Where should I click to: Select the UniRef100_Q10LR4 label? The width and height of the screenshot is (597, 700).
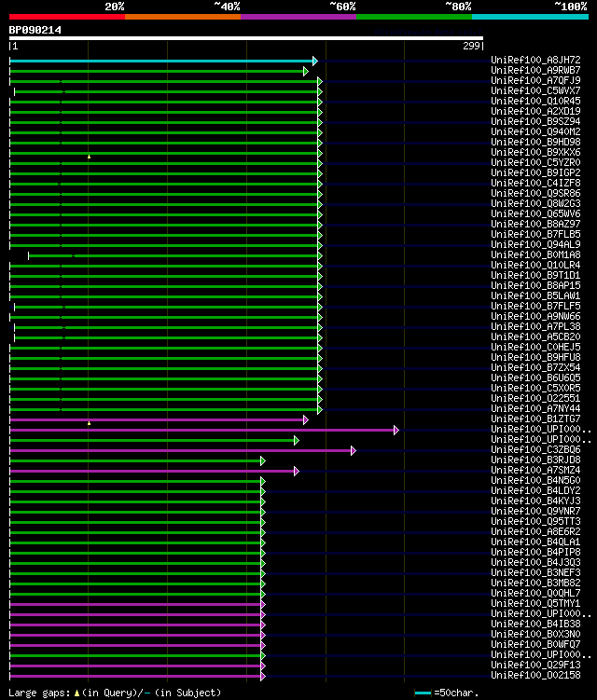[535, 265]
